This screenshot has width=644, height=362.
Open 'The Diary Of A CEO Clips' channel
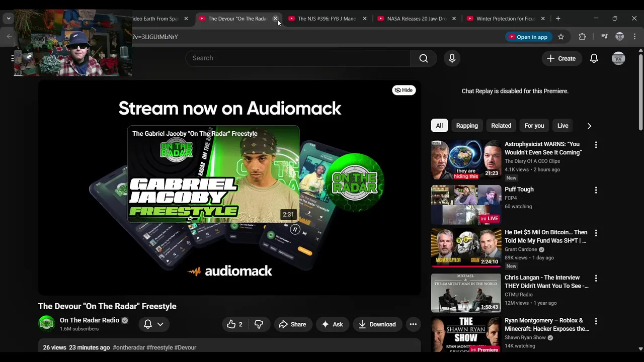[532, 161]
